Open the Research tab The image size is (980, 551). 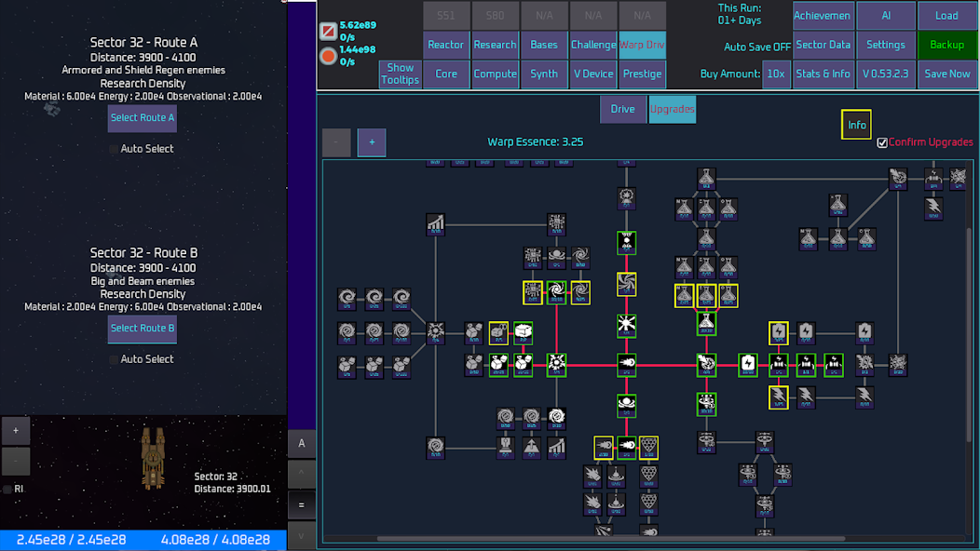[495, 44]
